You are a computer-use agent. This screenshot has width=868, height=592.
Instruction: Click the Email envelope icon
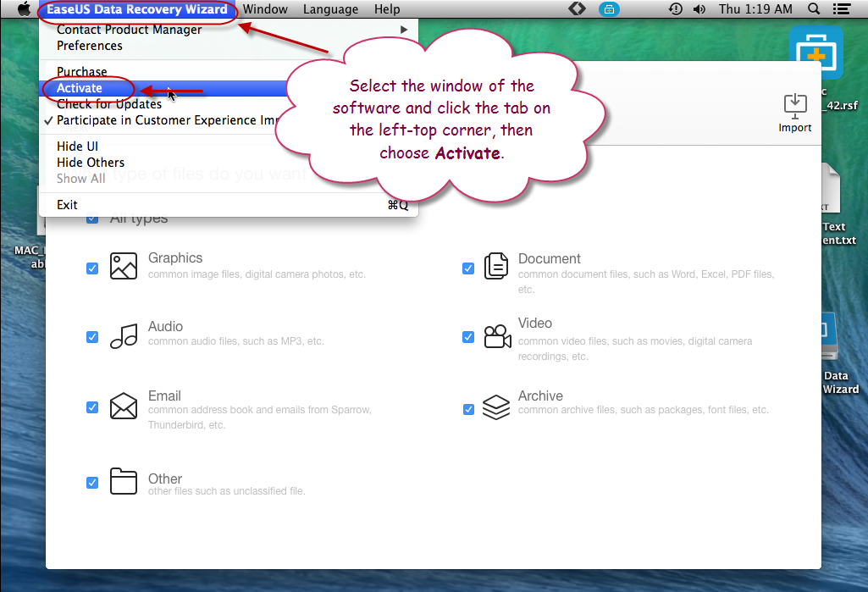[x=124, y=406]
